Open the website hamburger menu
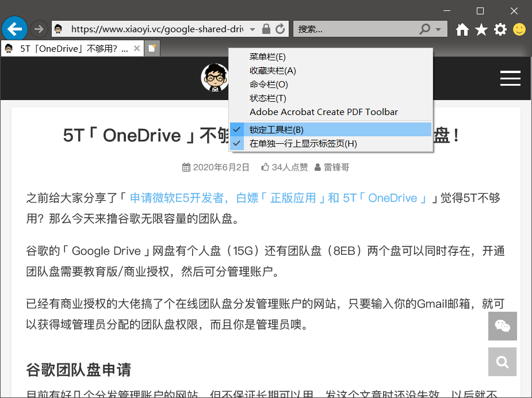This screenshot has height=398, width=532. pos(510,78)
